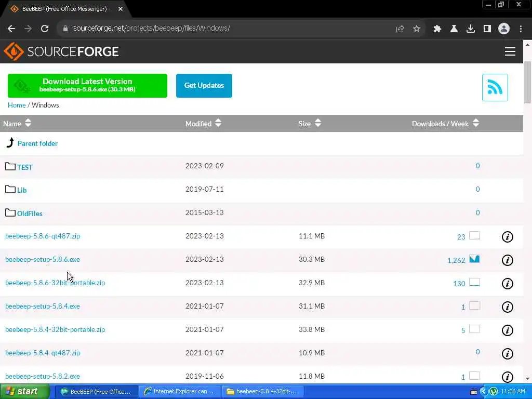
Task: Go to Home breadcrumb link
Action: (17, 105)
